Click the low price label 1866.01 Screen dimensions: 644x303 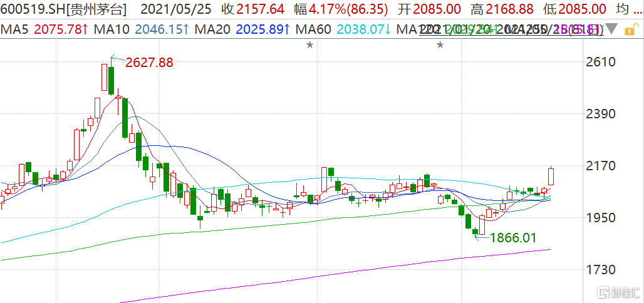(x=512, y=238)
